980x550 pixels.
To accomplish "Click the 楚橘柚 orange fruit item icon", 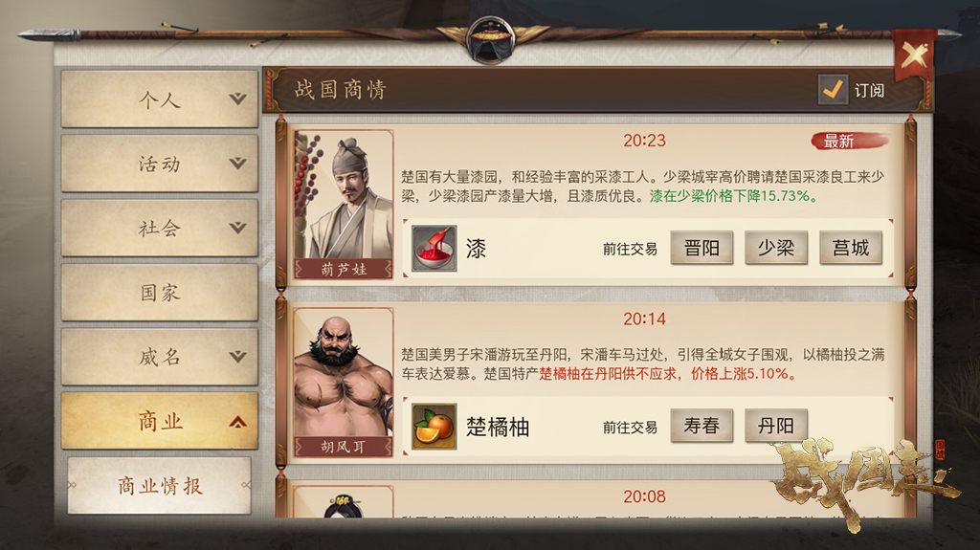I will pos(434,427).
